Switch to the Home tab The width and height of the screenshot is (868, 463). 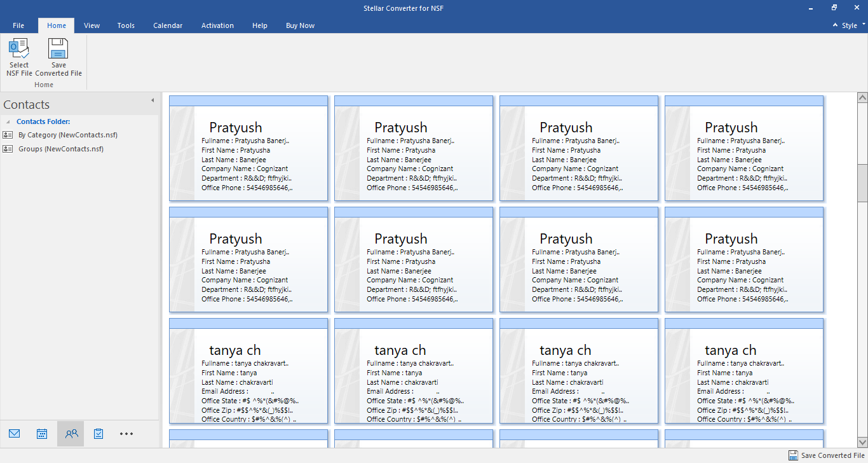tap(57, 25)
